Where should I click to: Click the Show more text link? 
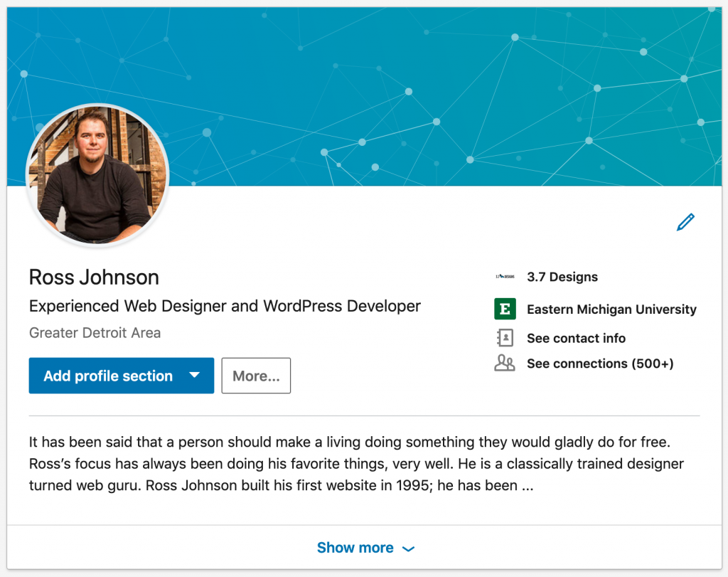pos(355,548)
